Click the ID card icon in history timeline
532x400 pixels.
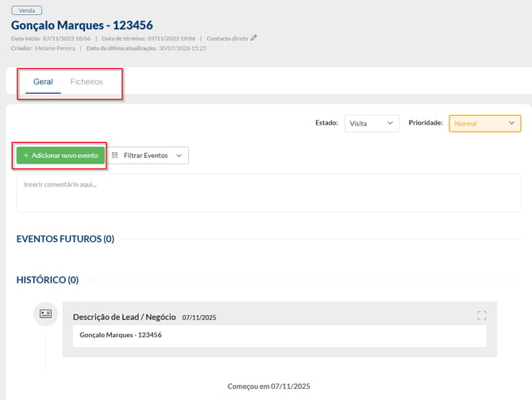(45, 313)
